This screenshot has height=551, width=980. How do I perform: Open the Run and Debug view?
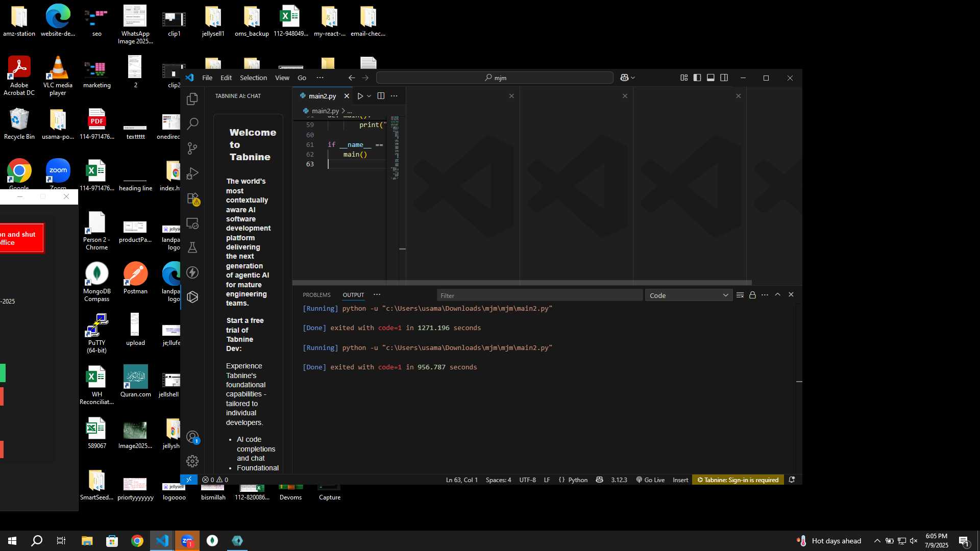[192, 173]
